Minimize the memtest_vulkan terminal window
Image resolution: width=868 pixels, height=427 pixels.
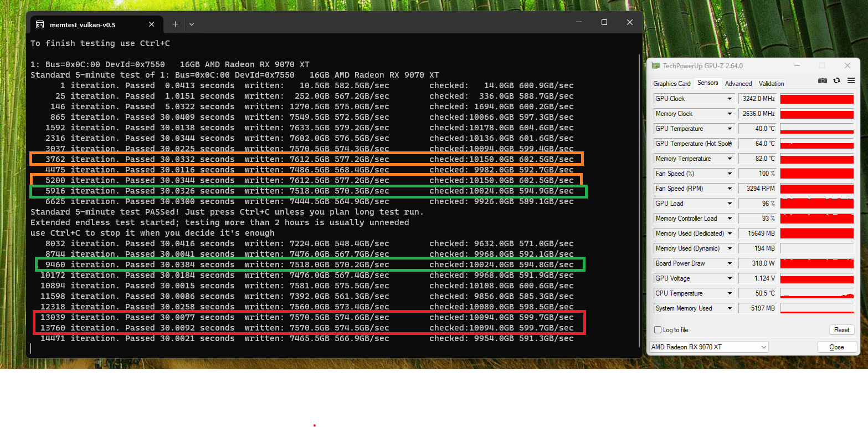click(579, 22)
